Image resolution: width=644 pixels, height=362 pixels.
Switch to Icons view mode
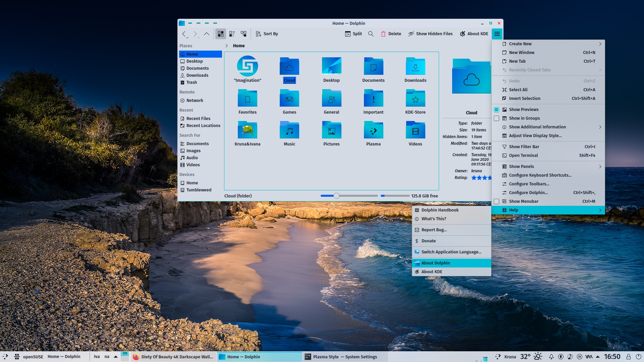pos(220,34)
